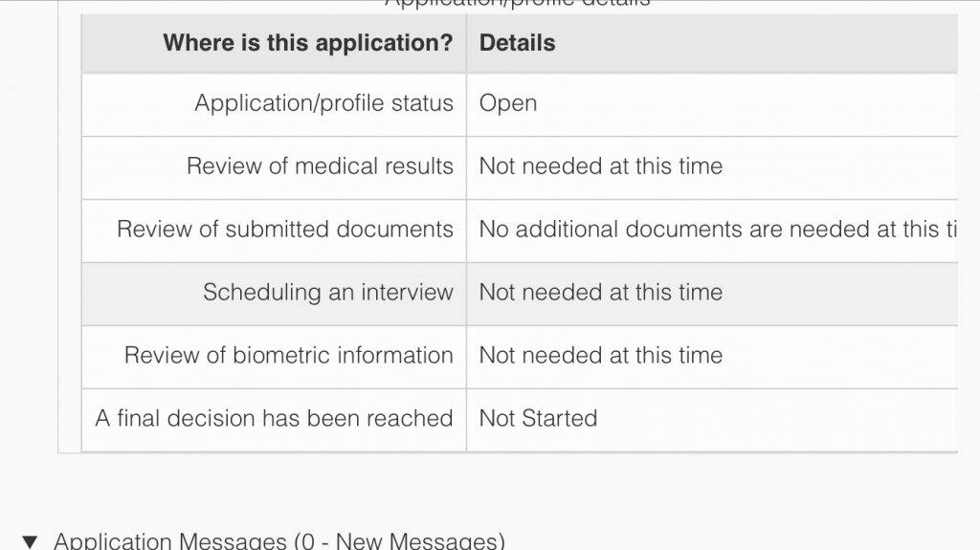Select the 'Where is this application?' header
Screen dimensions: 980x550
click(x=307, y=42)
